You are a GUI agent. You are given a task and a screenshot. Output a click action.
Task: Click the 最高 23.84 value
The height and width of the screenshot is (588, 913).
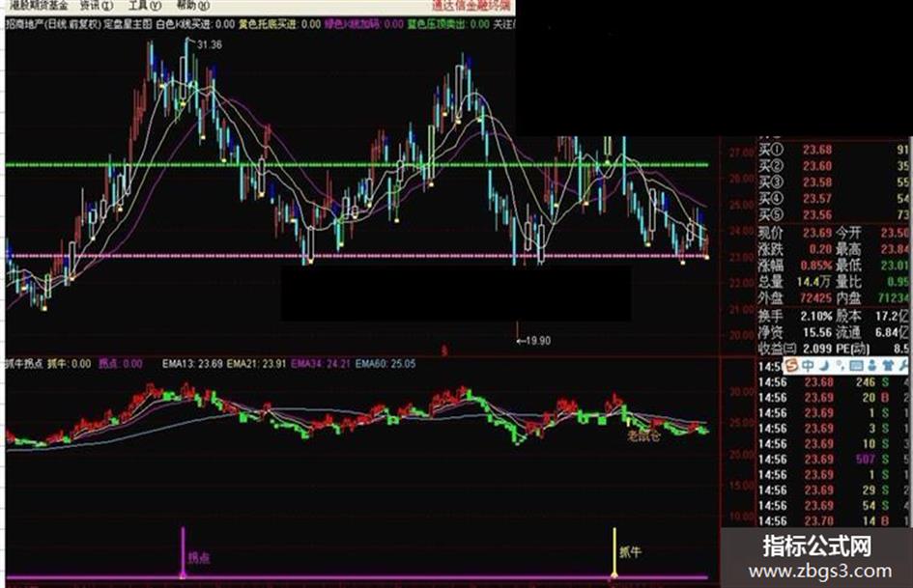(x=896, y=250)
